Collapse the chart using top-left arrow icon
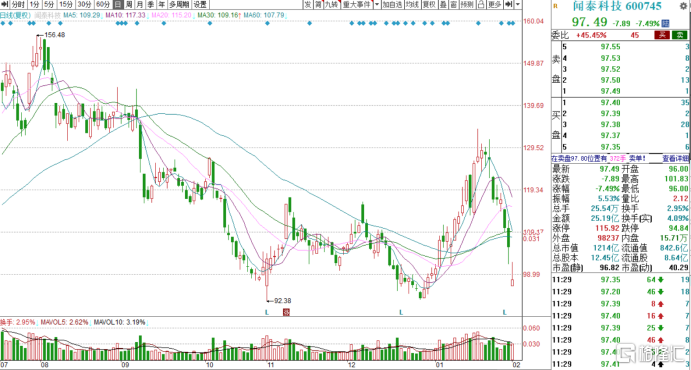 point(4,5)
